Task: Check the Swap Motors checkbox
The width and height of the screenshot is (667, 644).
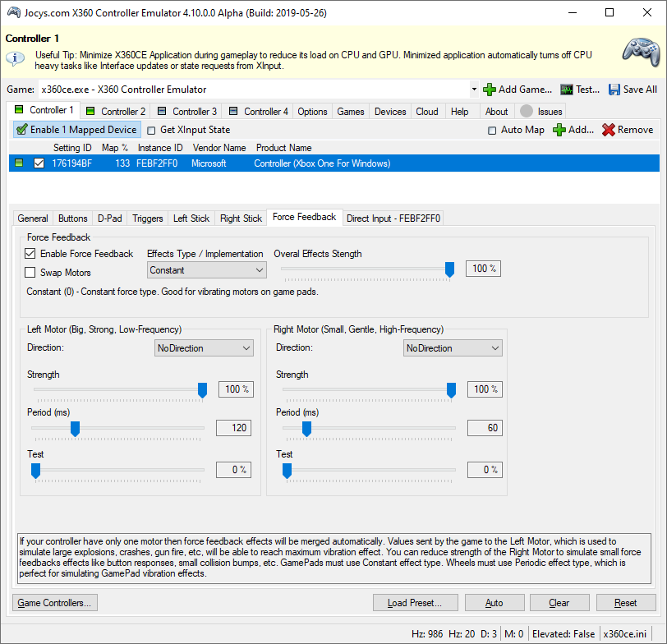Action: point(30,272)
